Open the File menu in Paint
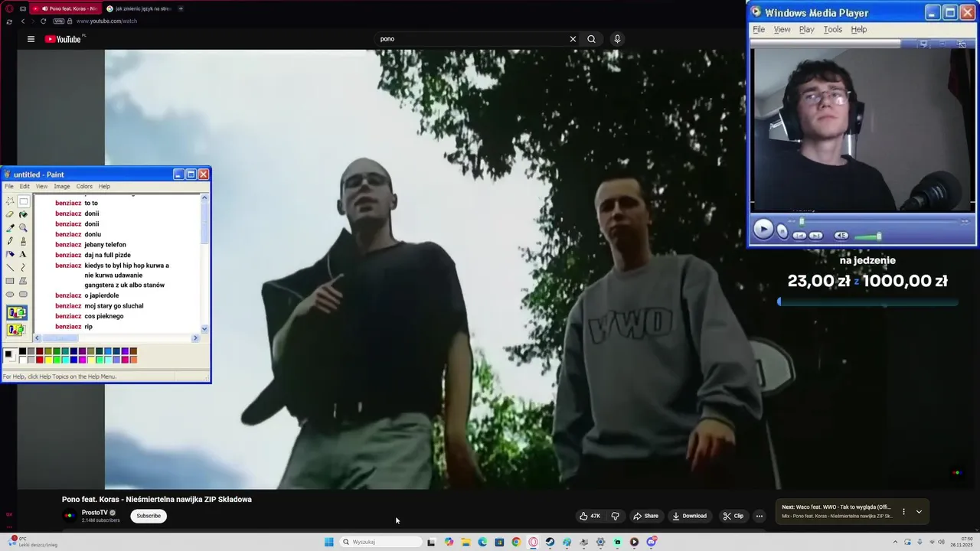Screen dimensions: 980x551 pyautogui.click(x=9, y=186)
